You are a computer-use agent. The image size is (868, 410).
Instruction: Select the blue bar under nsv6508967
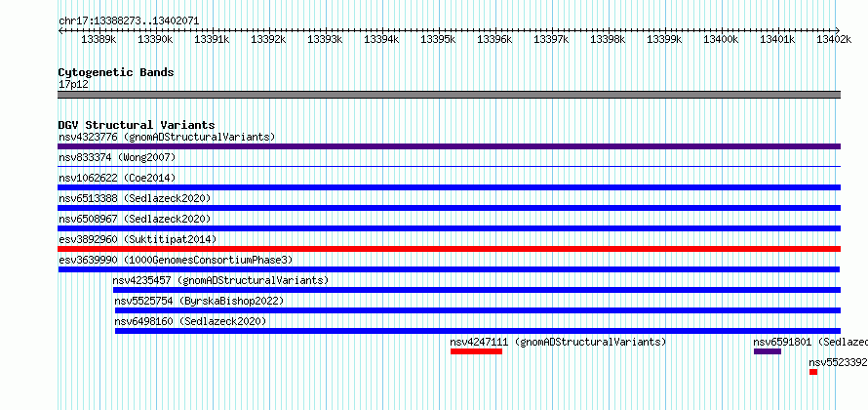[449, 228]
